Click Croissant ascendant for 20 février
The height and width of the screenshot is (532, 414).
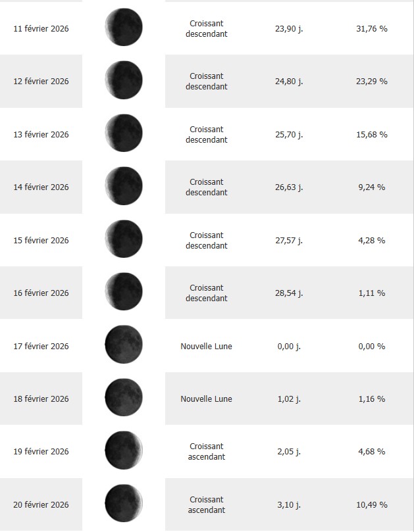point(206,504)
